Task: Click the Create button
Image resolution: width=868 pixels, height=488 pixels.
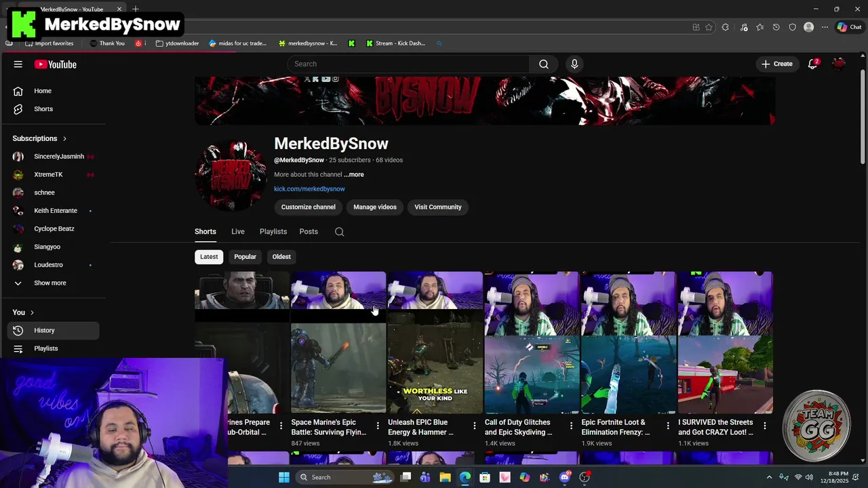Action: (x=777, y=64)
